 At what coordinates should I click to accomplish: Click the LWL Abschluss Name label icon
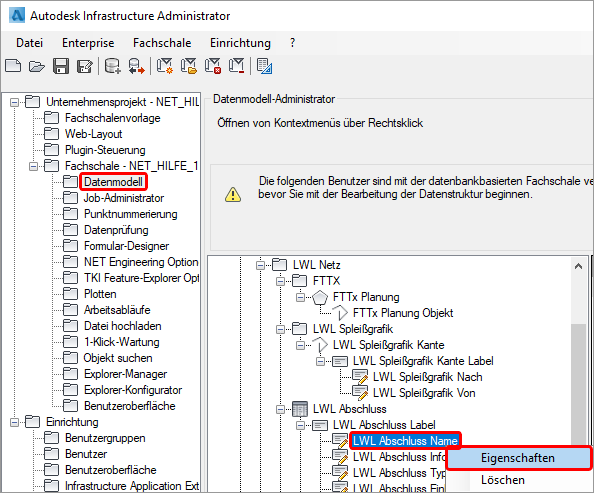click(x=340, y=441)
